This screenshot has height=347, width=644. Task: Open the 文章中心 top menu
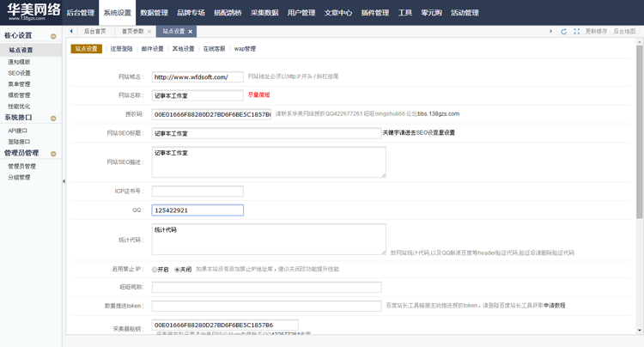click(x=338, y=13)
